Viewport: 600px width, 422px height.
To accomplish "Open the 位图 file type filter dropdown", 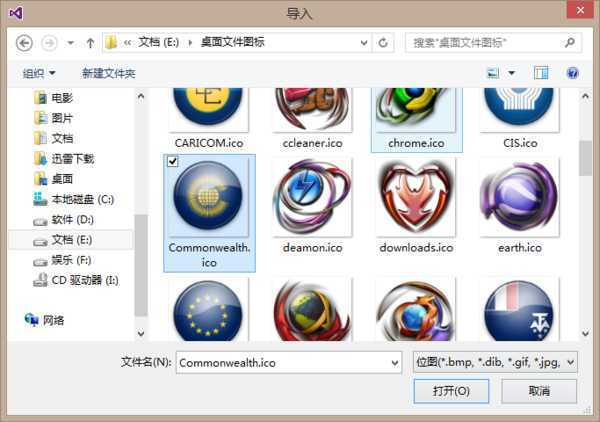I will pos(495,362).
